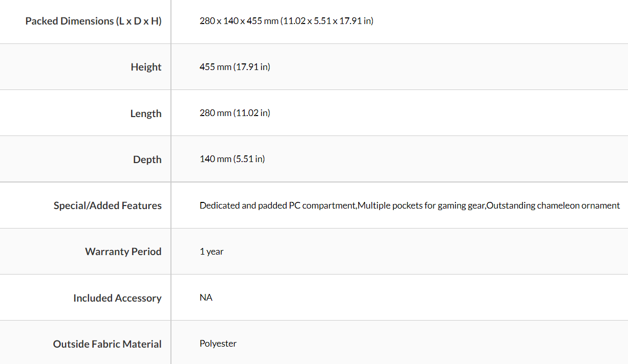Image resolution: width=628 pixels, height=364 pixels.
Task: Click the Outstanding chameleon ornament text
Action: (553, 206)
